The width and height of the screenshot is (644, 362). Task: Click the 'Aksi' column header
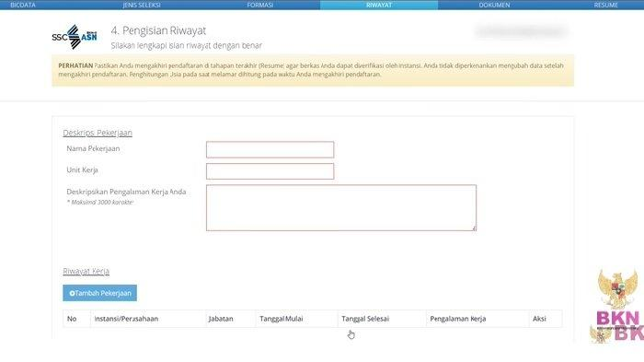539,319
